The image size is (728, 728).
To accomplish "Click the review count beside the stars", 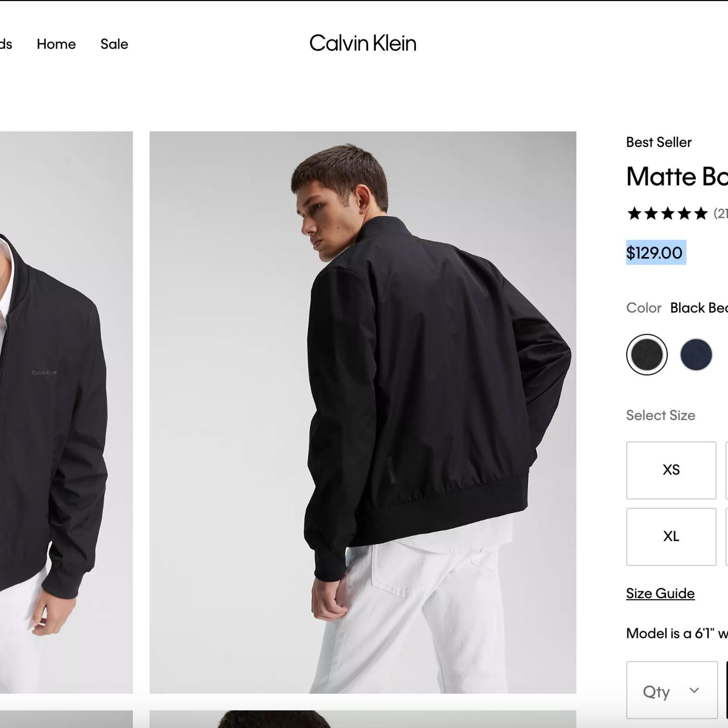I will tap(720, 214).
